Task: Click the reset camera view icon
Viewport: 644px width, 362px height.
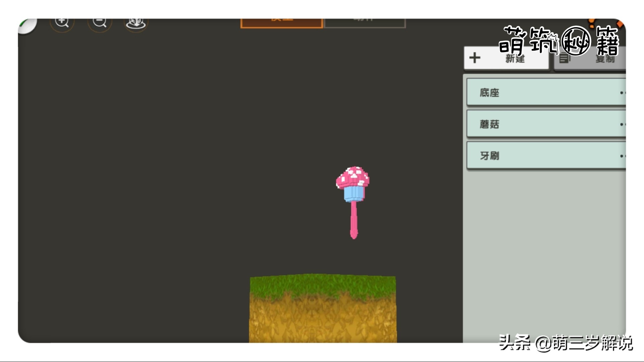Action: pos(136,23)
